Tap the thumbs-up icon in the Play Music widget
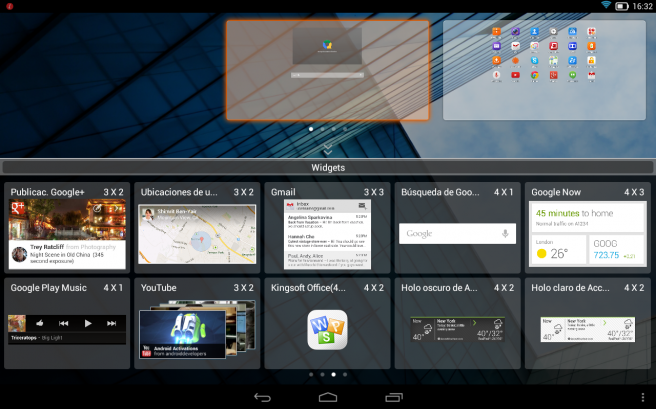Viewport: 656px width, 409px height. [x=40, y=323]
